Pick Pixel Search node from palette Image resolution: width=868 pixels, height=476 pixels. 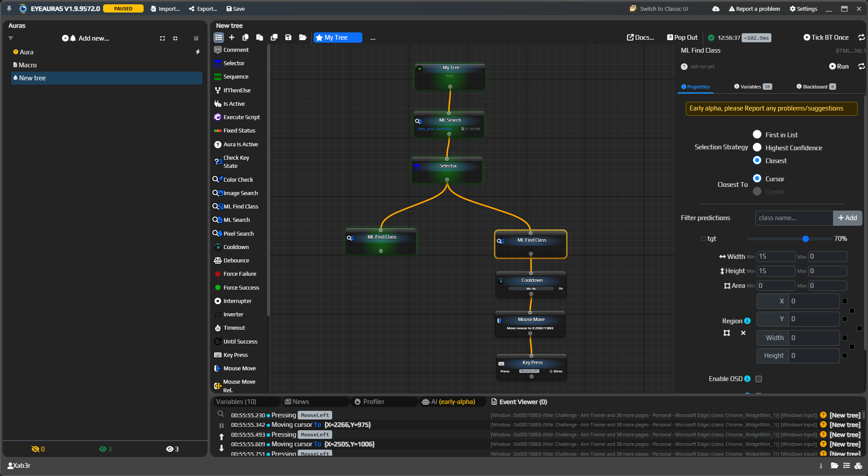coord(239,234)
